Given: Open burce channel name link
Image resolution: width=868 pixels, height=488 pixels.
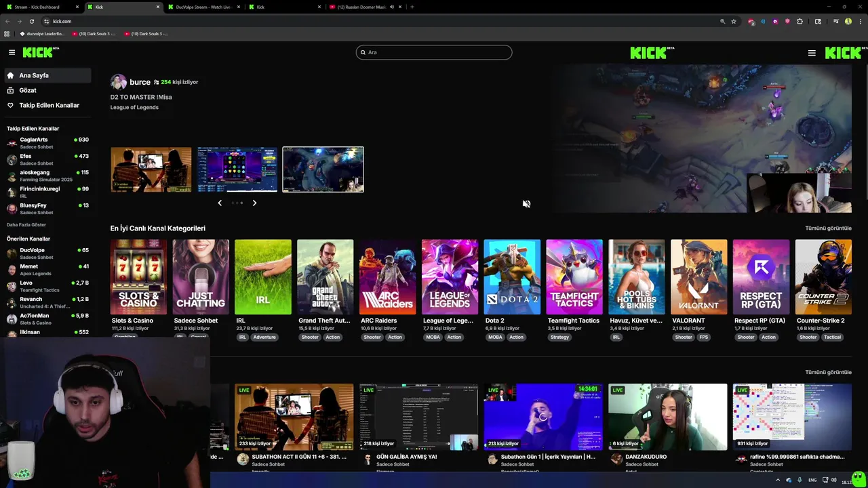Looking at the screenshot, I should (x=140, y=82).
